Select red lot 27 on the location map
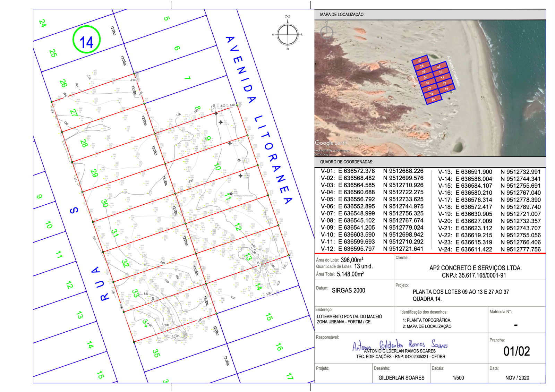This screenshot has height=392, width=555. point(420,60)
